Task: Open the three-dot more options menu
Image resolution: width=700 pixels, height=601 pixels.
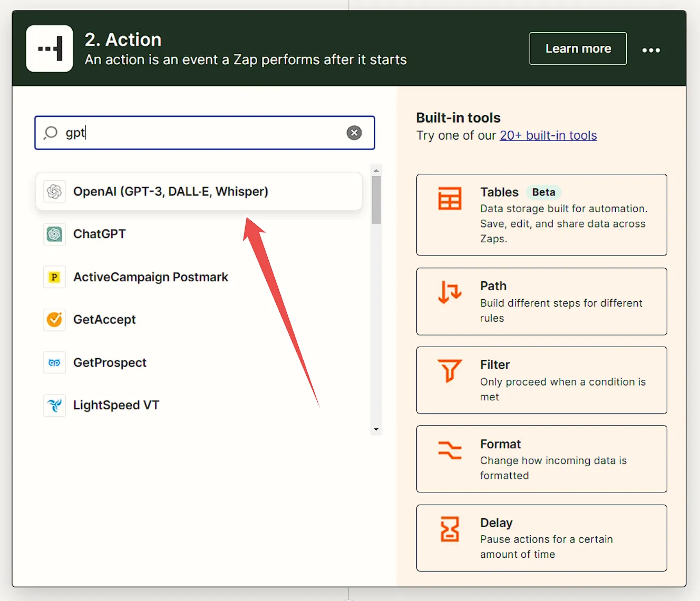Action: (x=651, y=50)
